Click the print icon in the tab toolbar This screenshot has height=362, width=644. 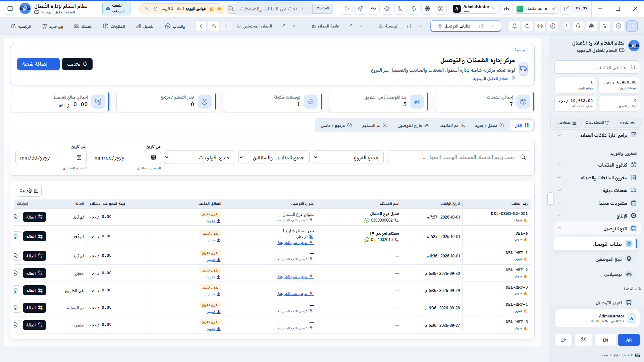[x=540, y=26]
